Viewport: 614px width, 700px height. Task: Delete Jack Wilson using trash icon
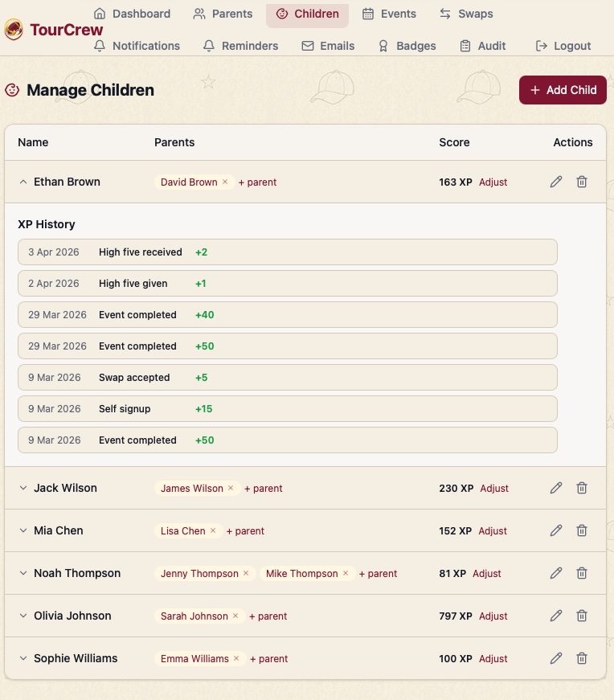(581, 488)
